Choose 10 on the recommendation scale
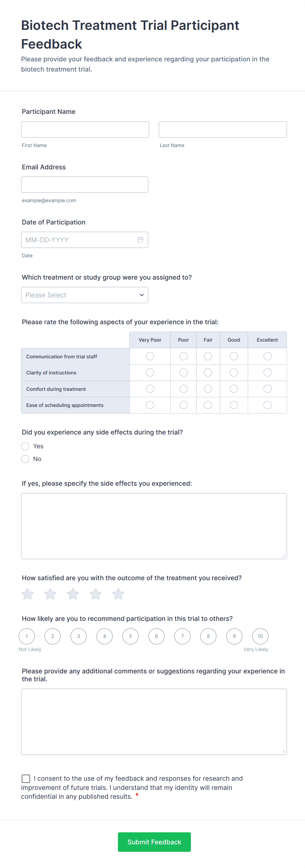Viewport: 305px width, 868px height. click(x=260, y=636)
